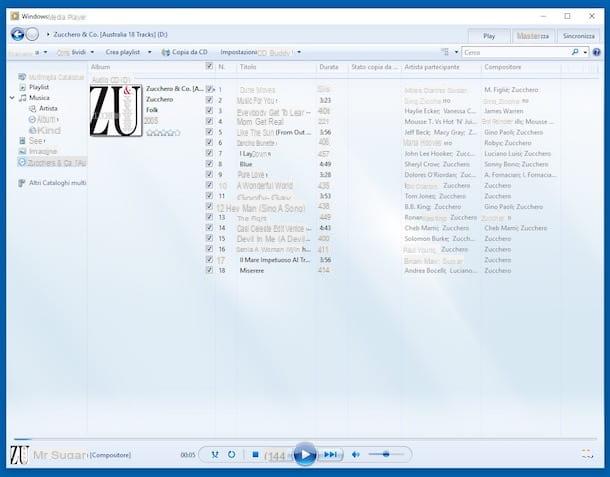The width and height of the screenshot is (610, 477).
Task: Uncheck track 11 checkbox
Action: click(x=209, y=196)
